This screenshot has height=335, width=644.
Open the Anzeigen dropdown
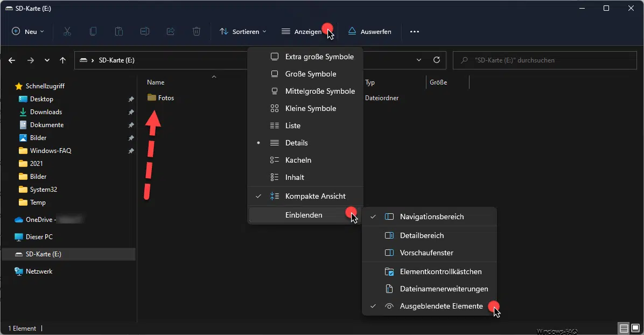pyautogui.click(x=305, y=32)
